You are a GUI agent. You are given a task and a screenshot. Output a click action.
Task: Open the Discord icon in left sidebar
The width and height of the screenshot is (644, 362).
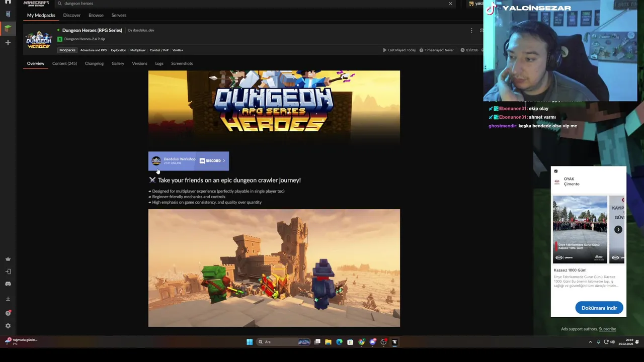[8, 284]
